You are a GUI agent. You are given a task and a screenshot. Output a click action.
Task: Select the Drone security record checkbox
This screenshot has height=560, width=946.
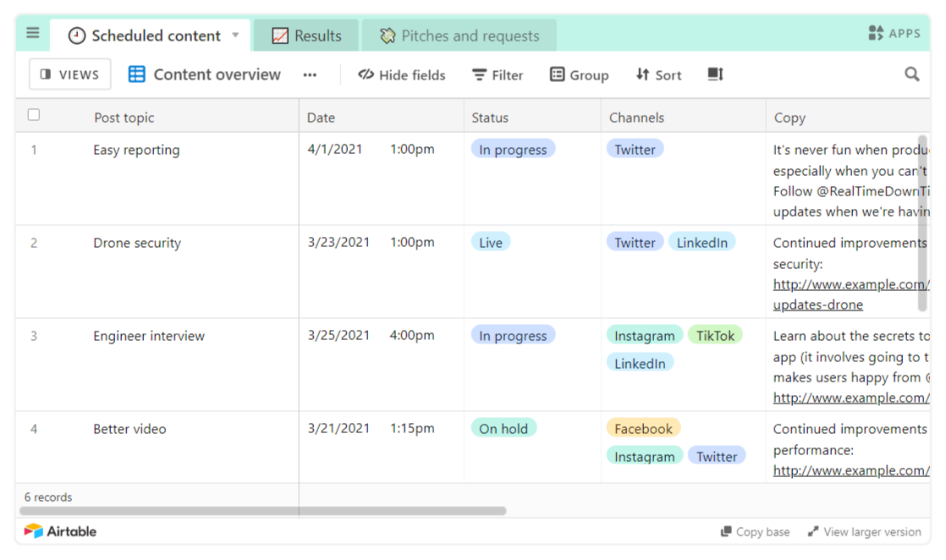(x=33, y=243)
